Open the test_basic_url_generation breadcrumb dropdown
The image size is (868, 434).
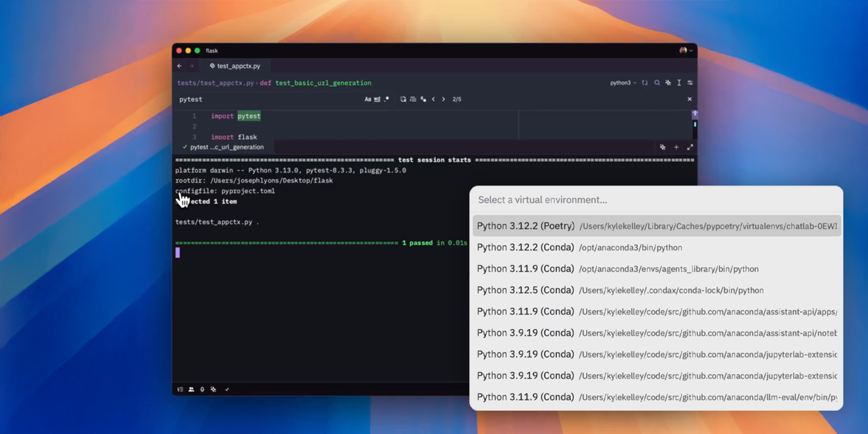[x=323, y=83]
